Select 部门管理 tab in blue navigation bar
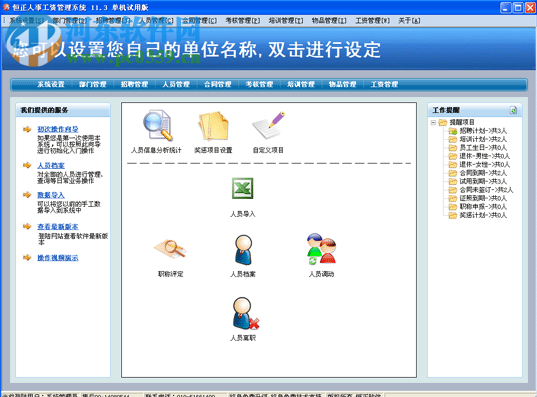 92,84
